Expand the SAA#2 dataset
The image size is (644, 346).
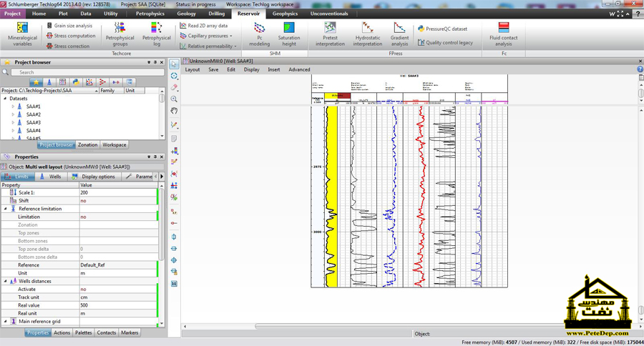coord(13,114)
